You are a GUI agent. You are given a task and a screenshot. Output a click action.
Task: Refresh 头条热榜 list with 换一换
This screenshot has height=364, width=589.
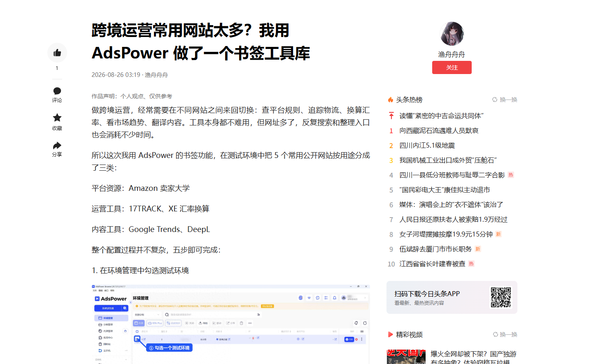click(x=505, y=100)
